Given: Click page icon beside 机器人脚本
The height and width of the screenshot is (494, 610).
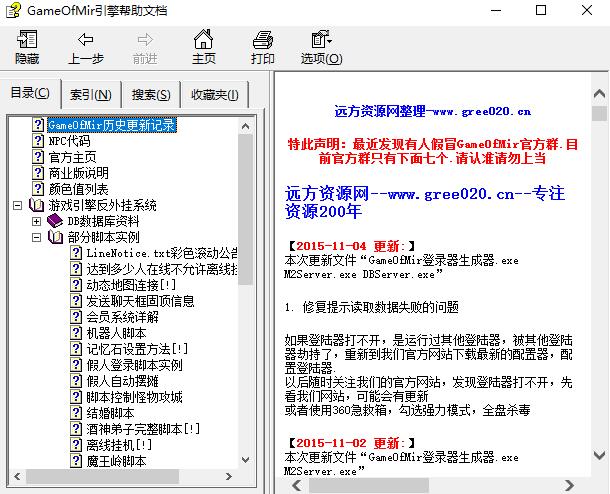Looking at the screenshot, I should point(76,333).
